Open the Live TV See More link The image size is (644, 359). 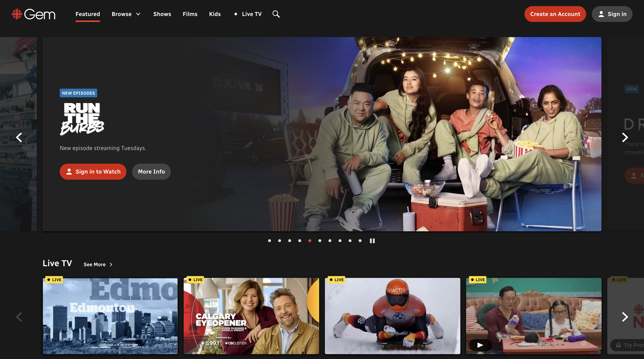[x=98, y=264]
